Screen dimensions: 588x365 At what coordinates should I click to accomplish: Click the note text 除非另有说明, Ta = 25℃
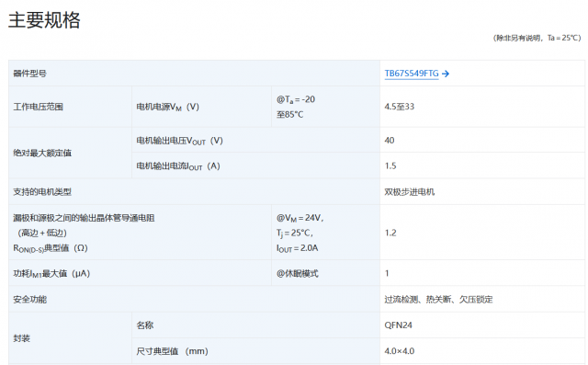537,38
